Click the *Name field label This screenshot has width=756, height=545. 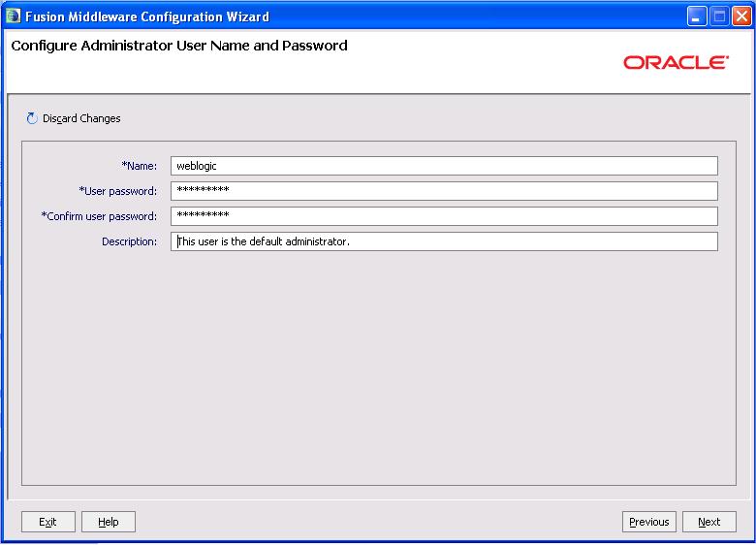pos(139,166)
